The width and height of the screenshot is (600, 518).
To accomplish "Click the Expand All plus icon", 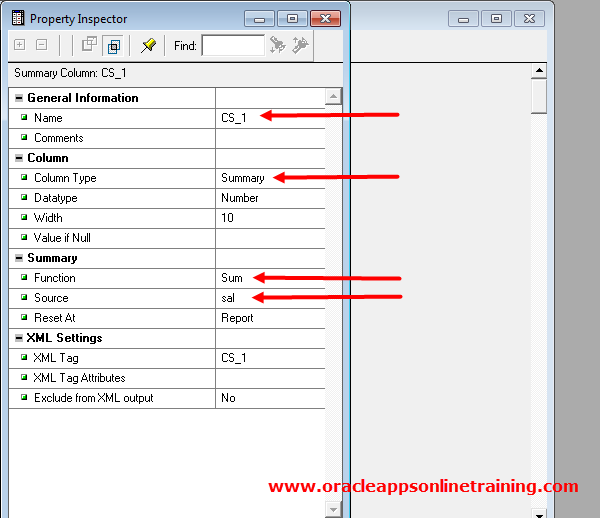I will pos(20,45).
